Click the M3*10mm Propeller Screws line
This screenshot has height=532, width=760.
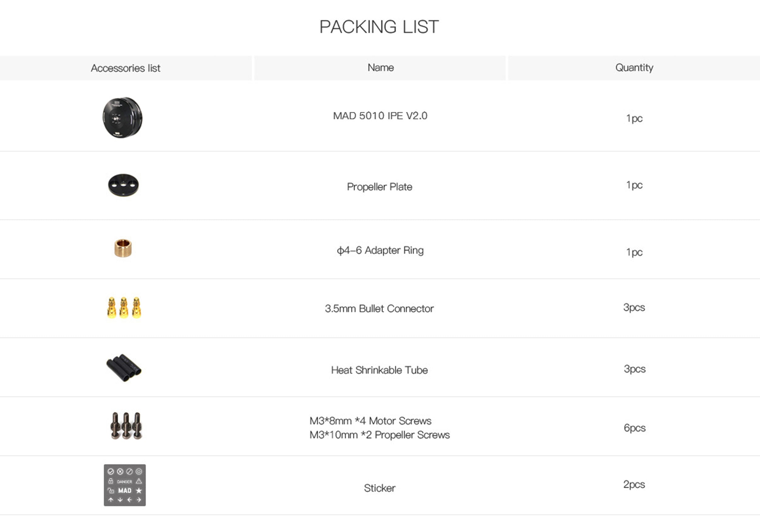coord(379,435)
